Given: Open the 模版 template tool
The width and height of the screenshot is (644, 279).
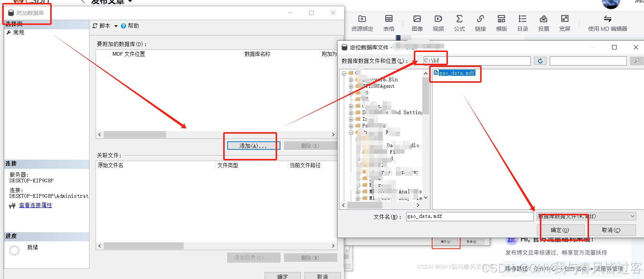Looking at the screenshot, I should point(501,23).
